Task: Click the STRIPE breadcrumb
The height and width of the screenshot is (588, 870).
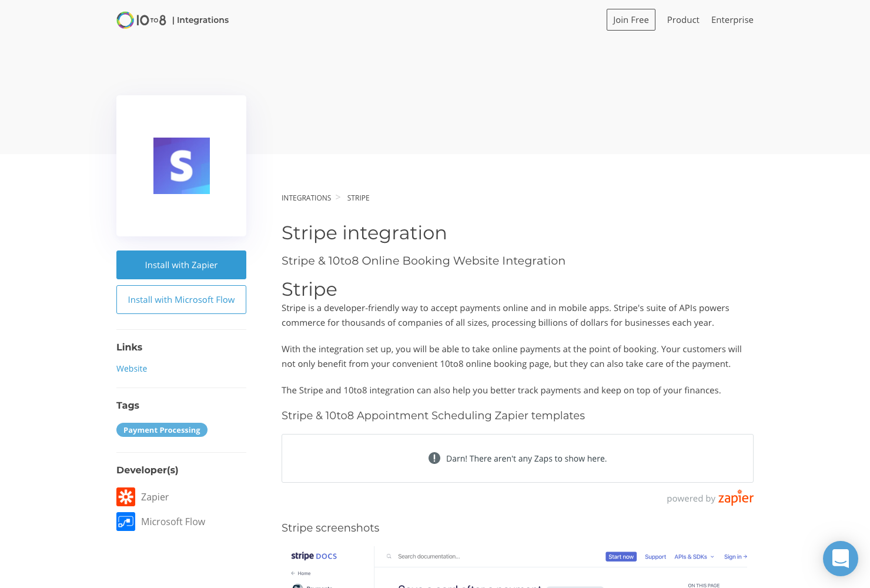Action: pos(358,198)
